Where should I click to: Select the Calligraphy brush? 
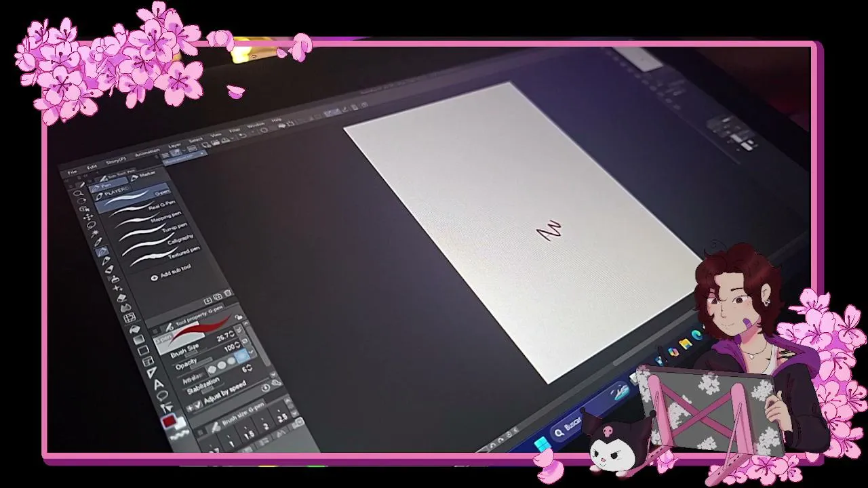coord(157,246)
